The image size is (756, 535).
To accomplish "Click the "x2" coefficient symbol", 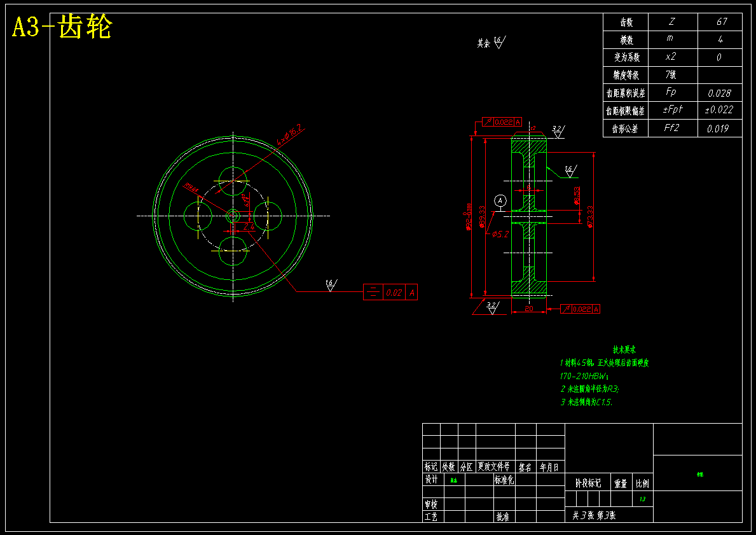I will click(670, 57).
